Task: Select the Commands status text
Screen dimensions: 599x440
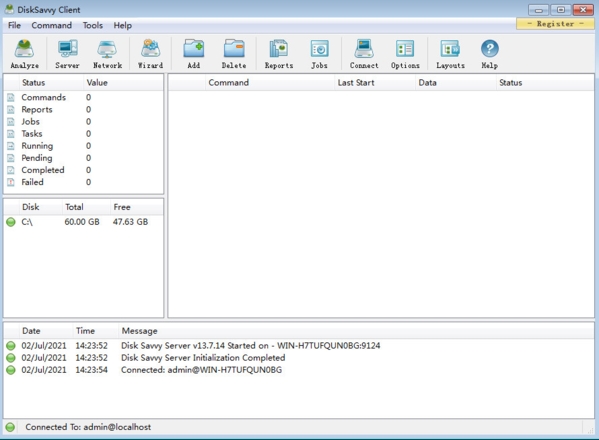Action: tap(44, 97)
